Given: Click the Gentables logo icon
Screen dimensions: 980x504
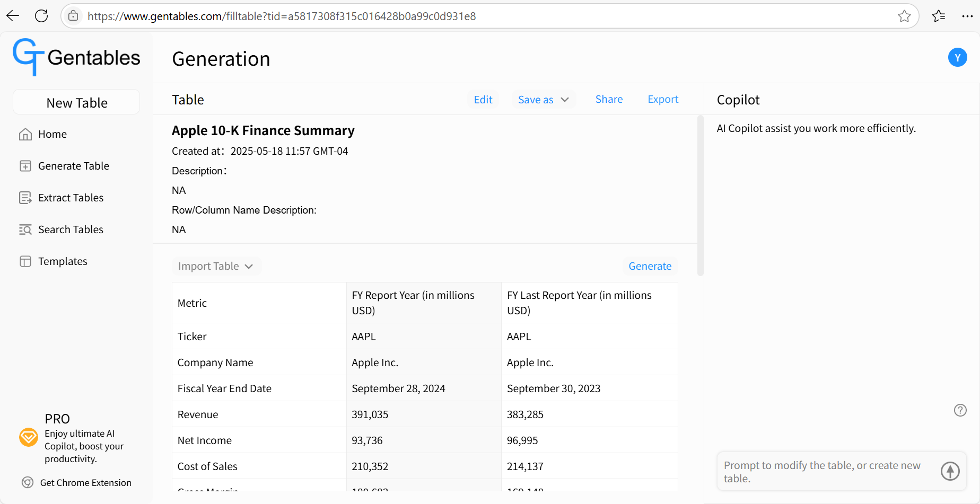Looking at the screenshot, I should coord(28,57).
